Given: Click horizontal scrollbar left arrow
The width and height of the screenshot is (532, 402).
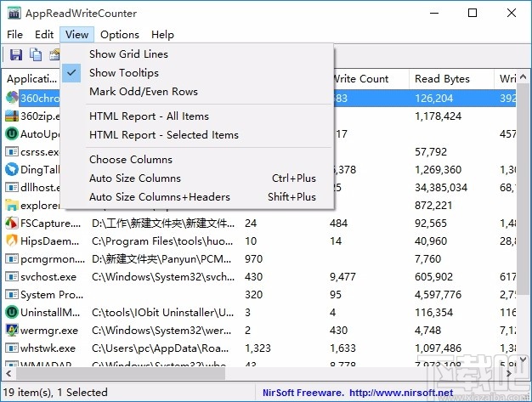Looking at the screenshot, I should point(8,373).
